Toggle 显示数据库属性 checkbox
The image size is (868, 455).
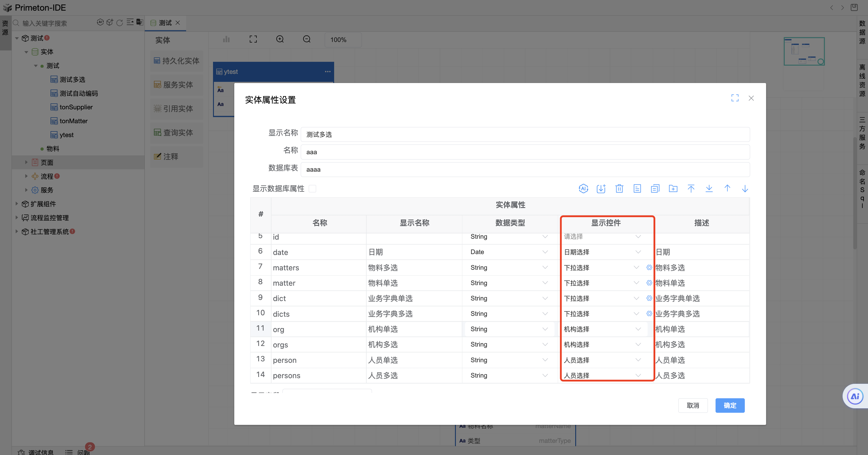[312, 189]
